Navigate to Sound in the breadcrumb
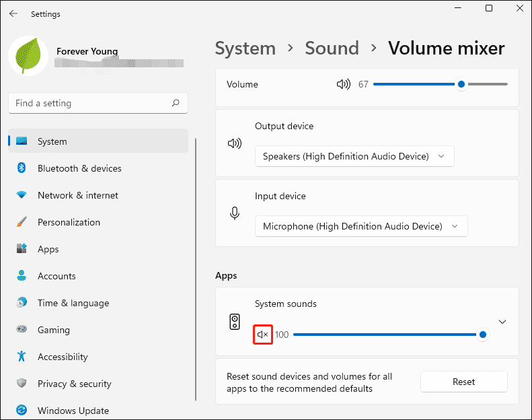The width and height of the screenshot is (532, 420). [332, 48]
